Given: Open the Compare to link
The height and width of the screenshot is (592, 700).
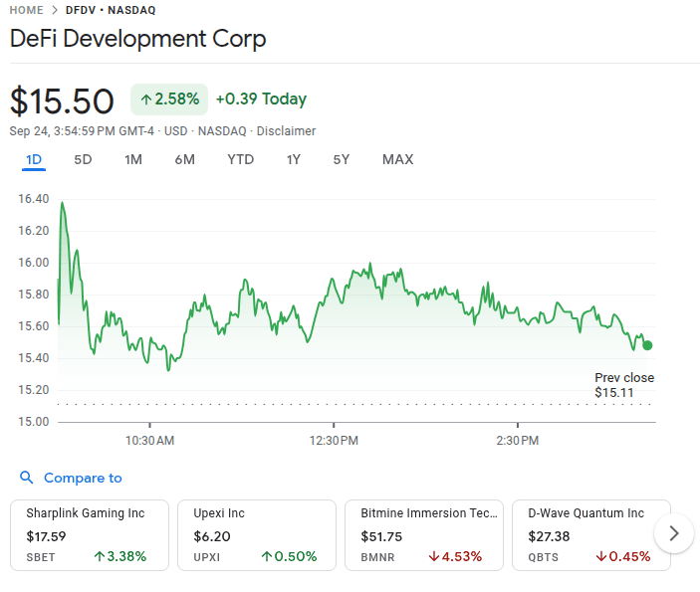Looking at the screenshot, I should (x=83, y=478).
